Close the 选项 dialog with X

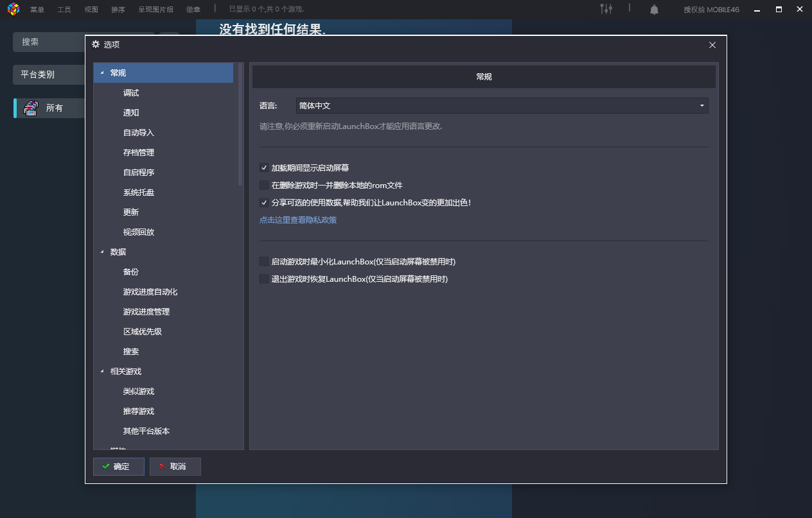[712, 45]
